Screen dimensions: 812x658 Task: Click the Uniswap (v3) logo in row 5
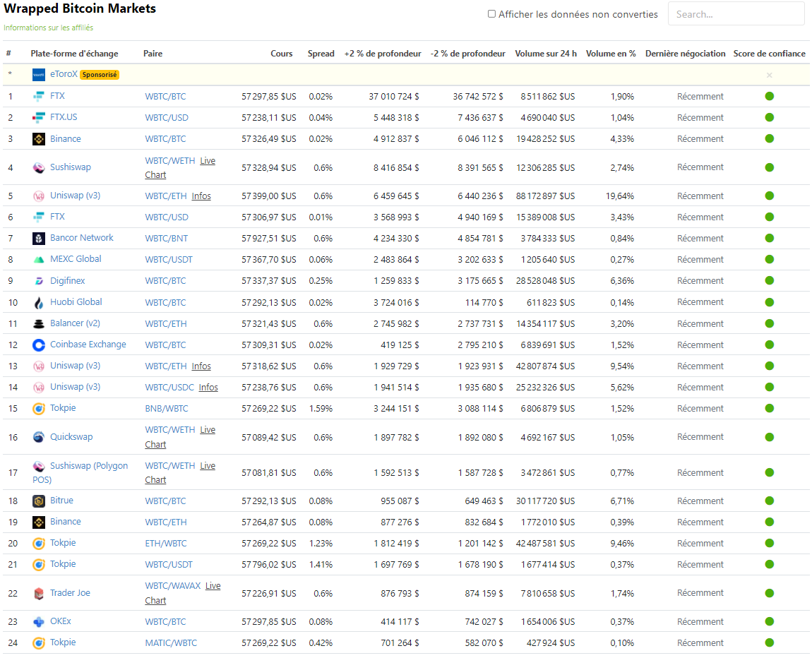pyautogui.click(x=38, y=196)
